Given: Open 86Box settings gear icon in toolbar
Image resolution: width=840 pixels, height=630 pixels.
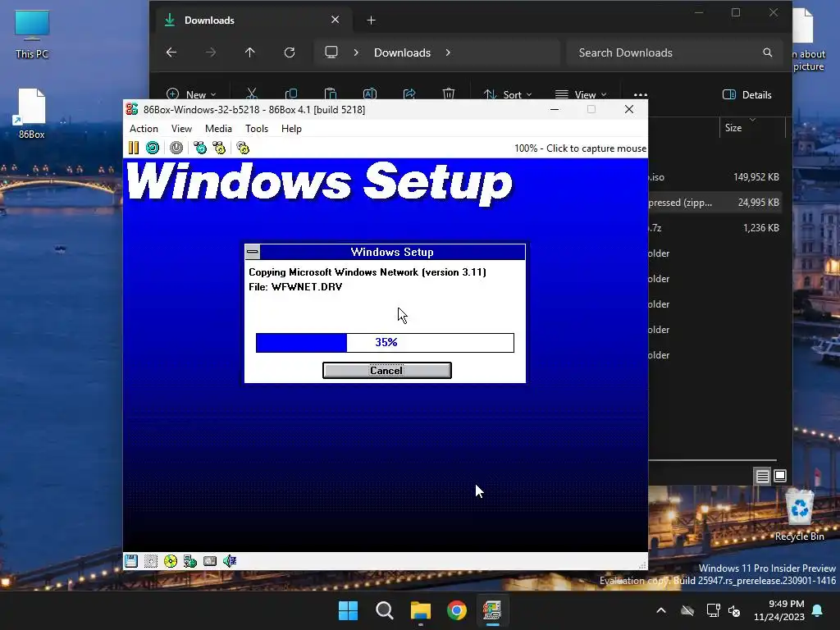Looking at the screenshot, I should pyautogui.click(x=243, y=148).
